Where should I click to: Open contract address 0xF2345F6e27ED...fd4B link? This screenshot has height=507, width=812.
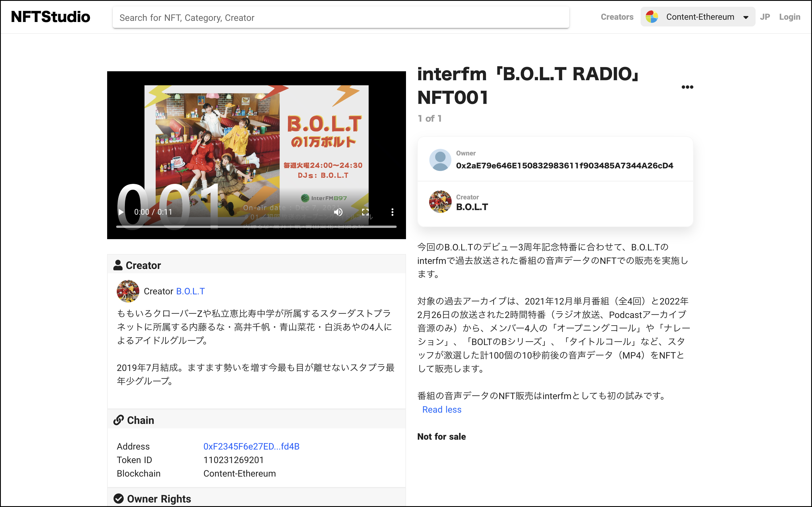251,446
